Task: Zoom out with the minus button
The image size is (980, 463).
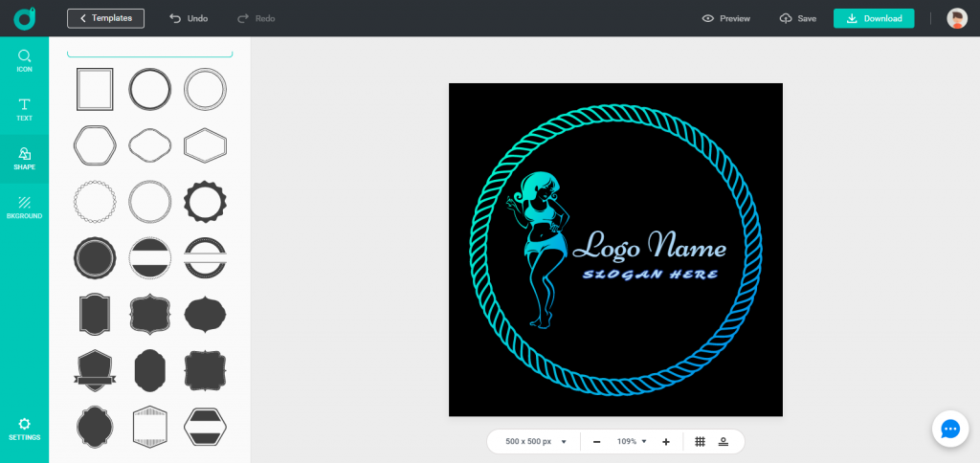Action: point(596,441)
